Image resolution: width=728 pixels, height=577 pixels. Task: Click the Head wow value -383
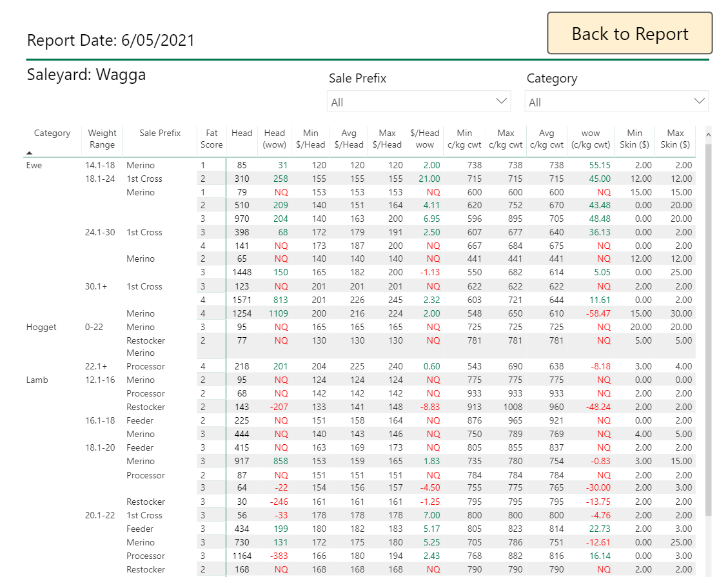(279, 556)
